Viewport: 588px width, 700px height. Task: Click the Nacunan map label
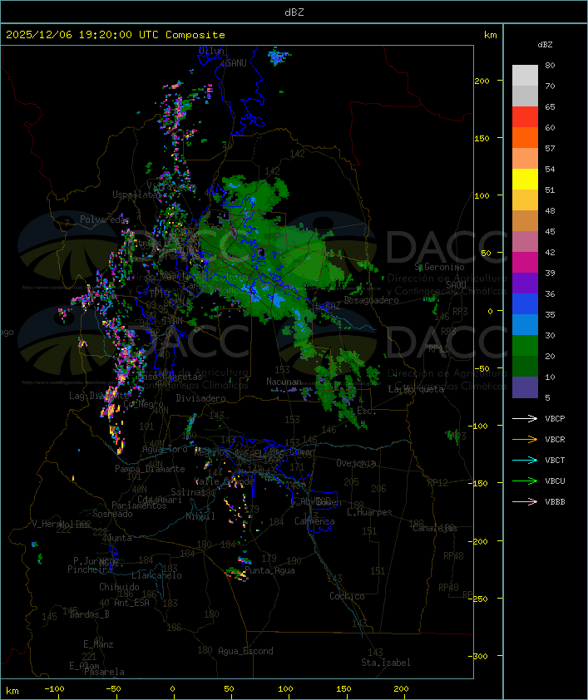(x=284, y=382)
